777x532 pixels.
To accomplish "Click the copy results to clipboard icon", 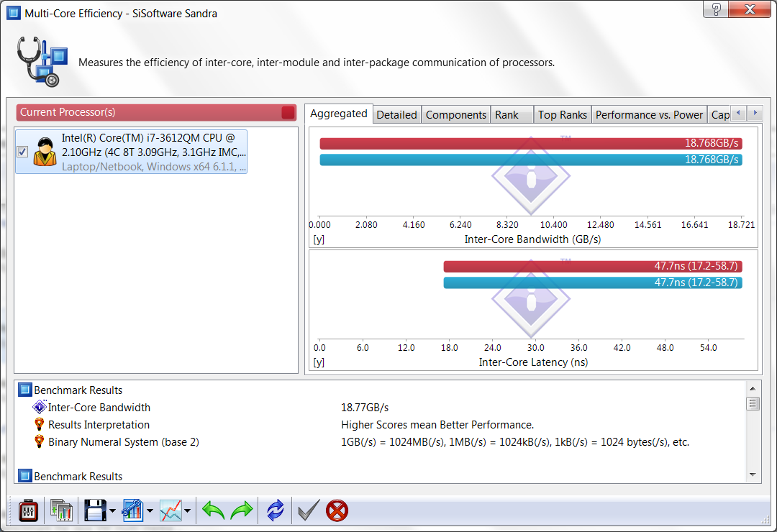I will click(x=61, y=510).
